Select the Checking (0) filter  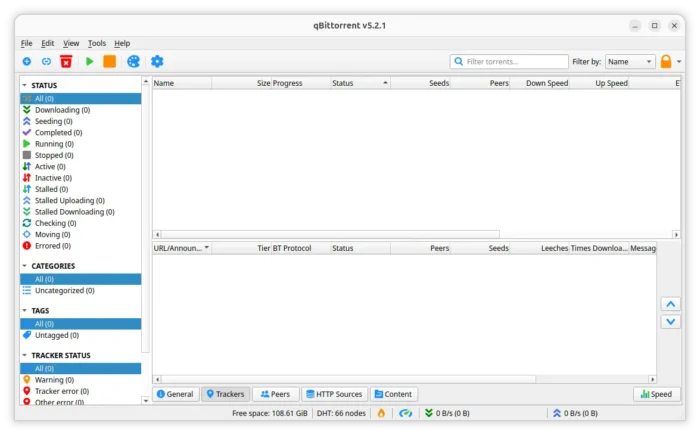click(x=81, y=223)
